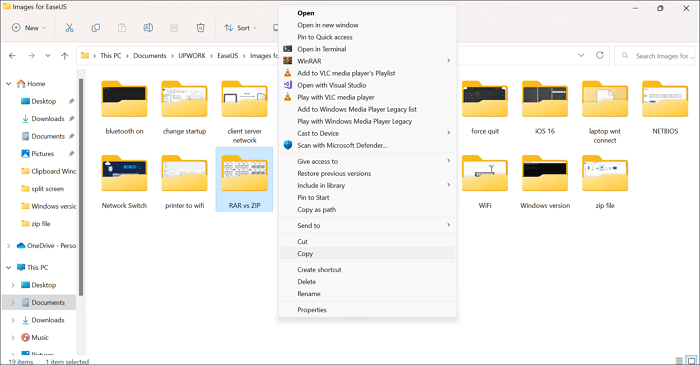Choose Open in context menu
700x365 pixels.
(x=367, y=13)
